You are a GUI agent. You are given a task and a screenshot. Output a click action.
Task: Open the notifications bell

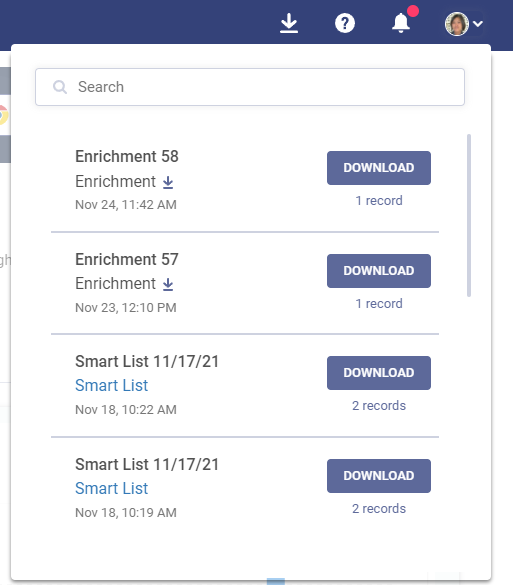pos(401,23)
